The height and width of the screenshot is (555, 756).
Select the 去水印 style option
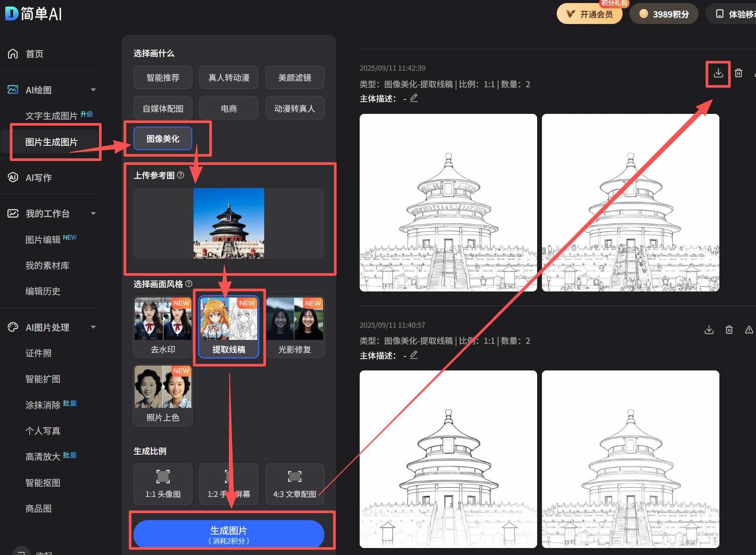click(x=162, y=326)
